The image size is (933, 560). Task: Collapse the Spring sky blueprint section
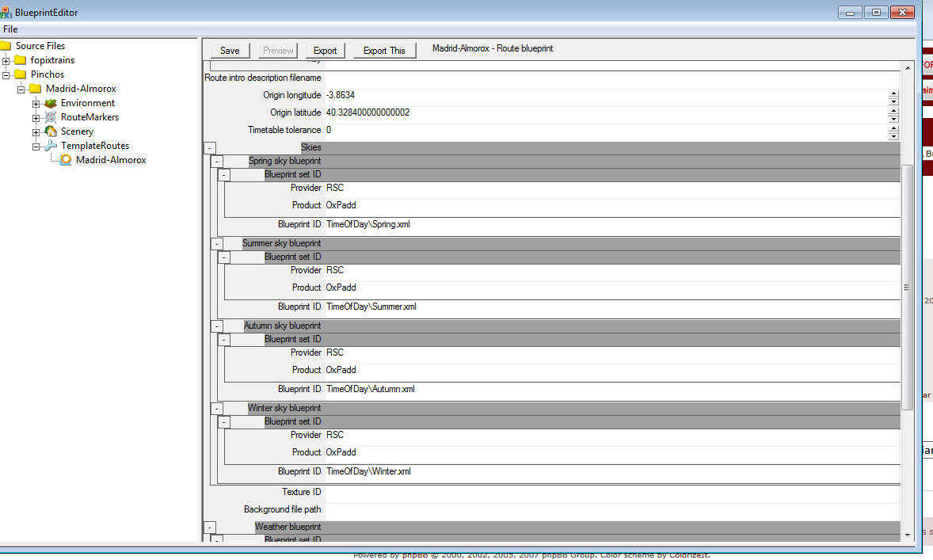[217, 162]
